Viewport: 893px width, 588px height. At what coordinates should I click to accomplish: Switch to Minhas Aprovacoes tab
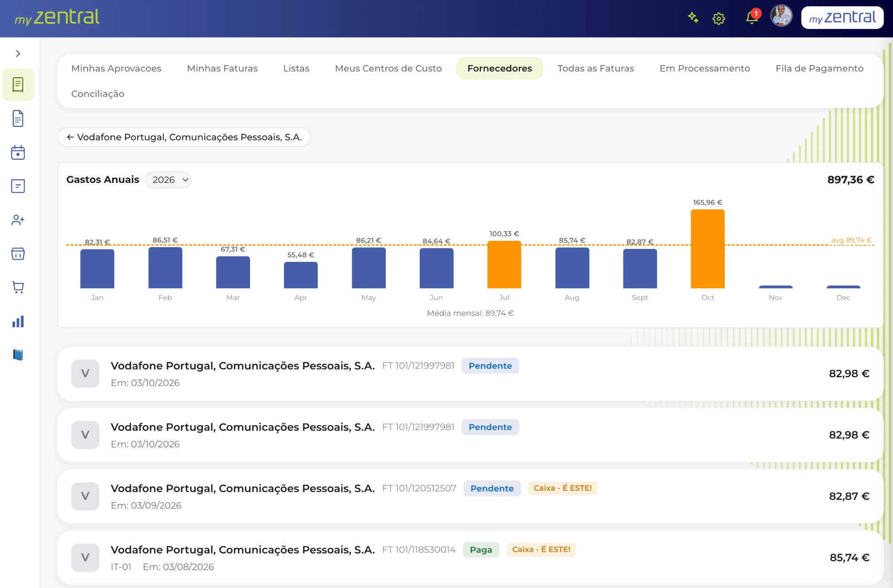(116, 68)
